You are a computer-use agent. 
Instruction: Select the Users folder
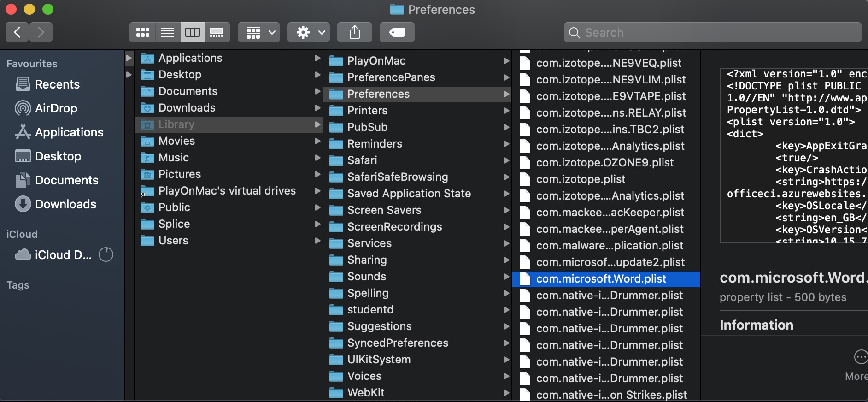pos(229,241)
